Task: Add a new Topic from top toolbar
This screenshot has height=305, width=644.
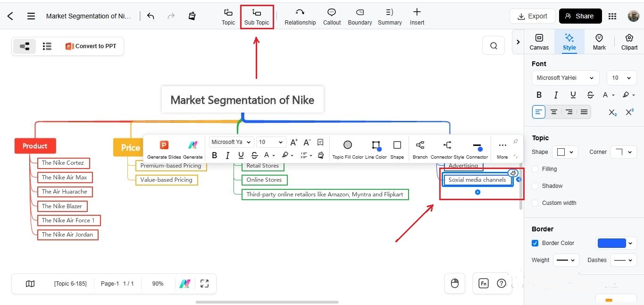Action: tap(228, 17)
